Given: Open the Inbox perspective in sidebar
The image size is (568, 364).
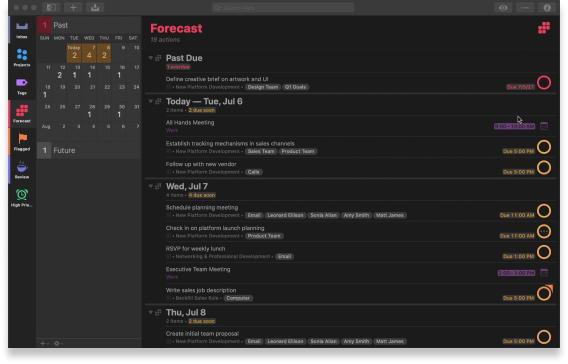Looking at the screenshot, I should click(22, 29).
